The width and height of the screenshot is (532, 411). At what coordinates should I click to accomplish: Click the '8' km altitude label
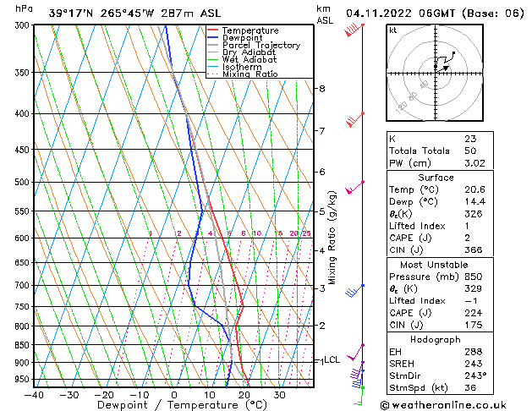(x=321, y=89)
